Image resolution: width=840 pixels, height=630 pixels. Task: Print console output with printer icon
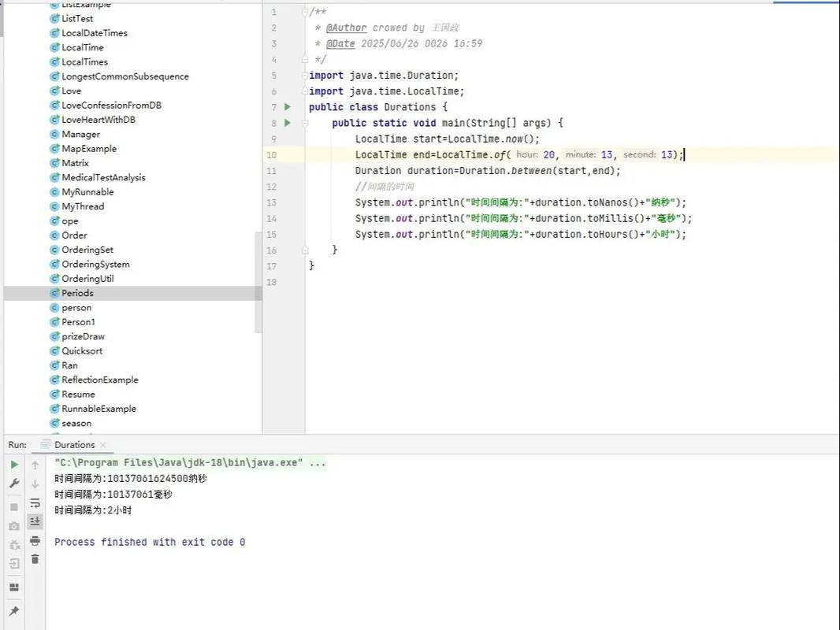(x=35, y=541)
